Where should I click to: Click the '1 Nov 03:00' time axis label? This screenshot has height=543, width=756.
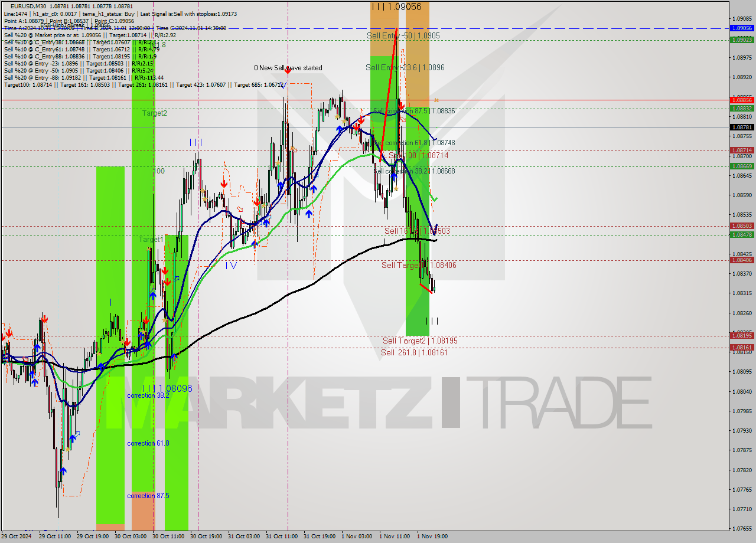(x=357, y=537)
